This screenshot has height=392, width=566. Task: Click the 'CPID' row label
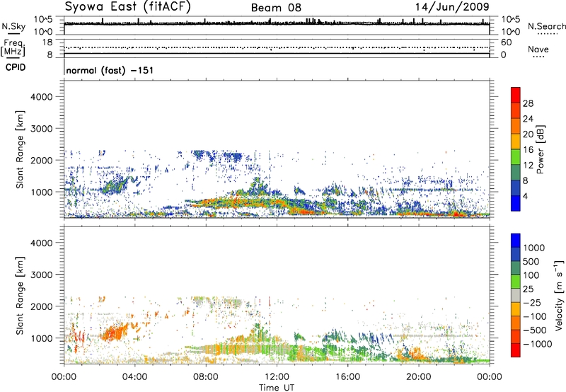[16, 67]
